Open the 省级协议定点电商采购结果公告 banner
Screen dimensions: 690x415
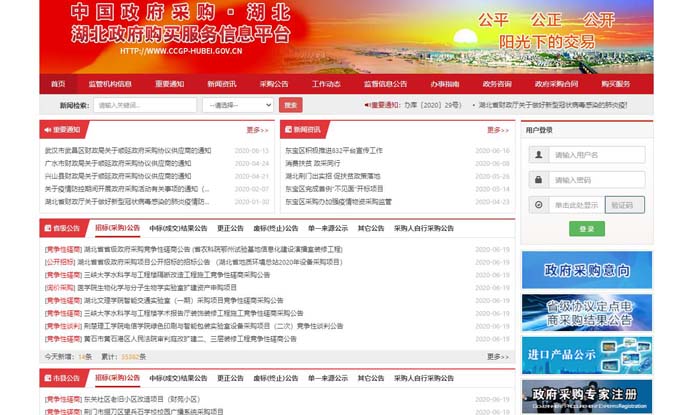(x=587, y=313)
